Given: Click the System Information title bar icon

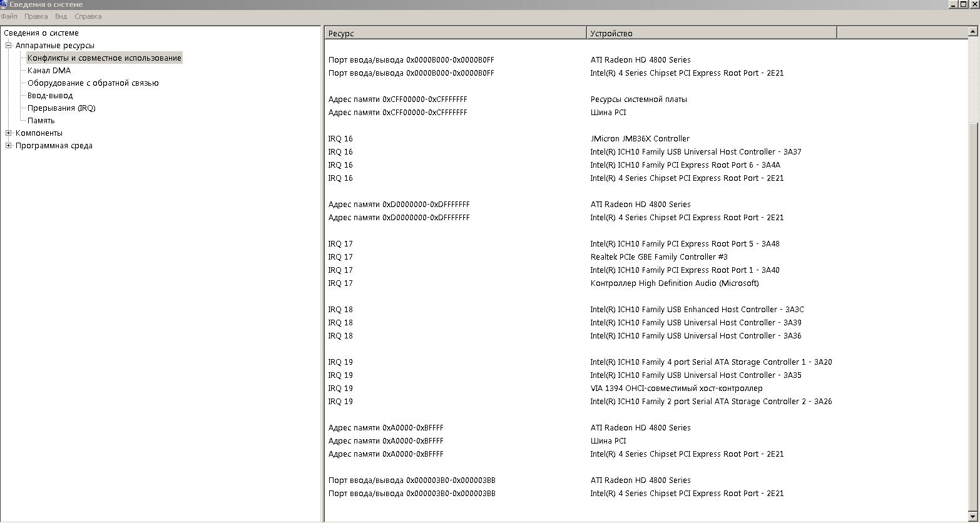Looking at the screenshot, I should tap(4, 4).
